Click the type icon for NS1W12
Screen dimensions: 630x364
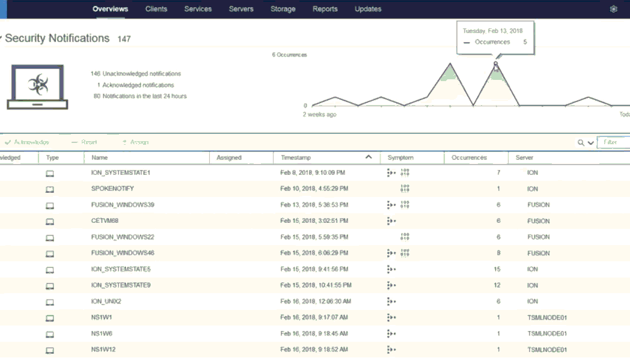(x=50, y=350)
